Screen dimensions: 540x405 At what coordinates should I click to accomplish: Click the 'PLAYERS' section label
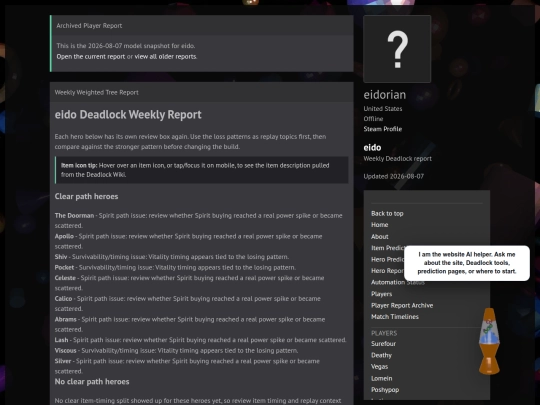[384, 333]
